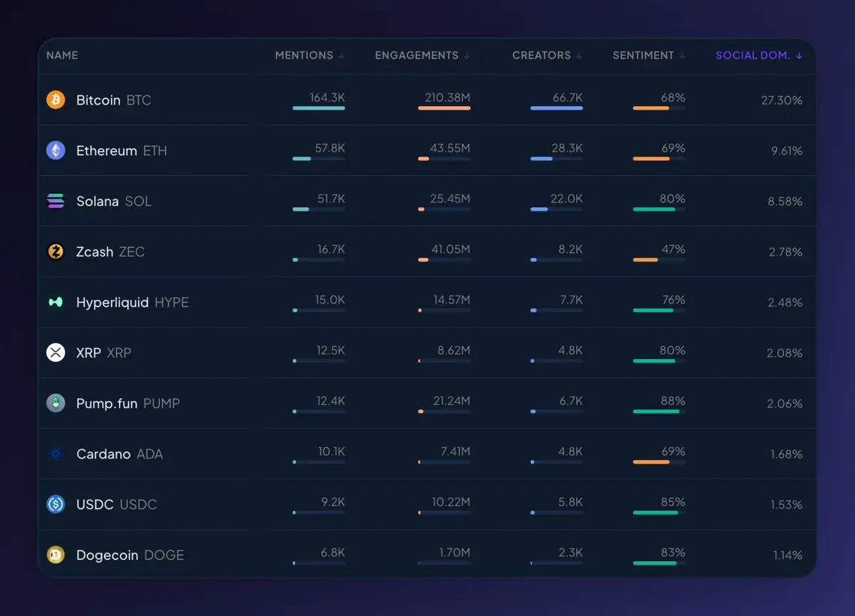Open the Dogecoin DOGE name link
Viewport: 855px width, 616px height.
click(130, 555)
